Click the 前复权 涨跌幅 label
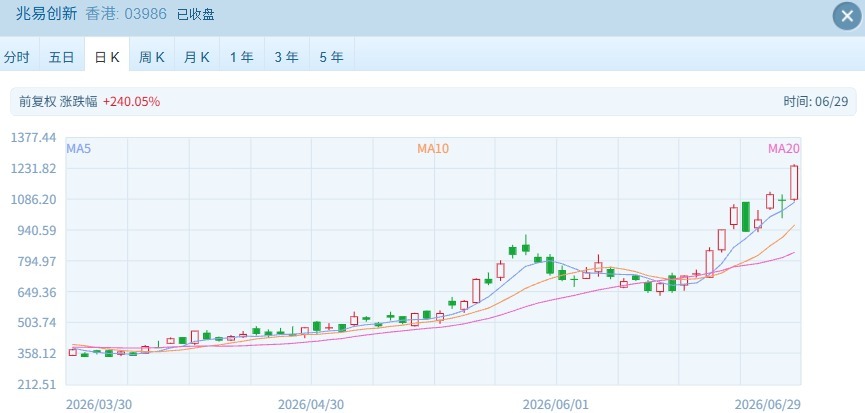Image resolution: width=865 pixels, height=413 pixels. click(58, 101)
